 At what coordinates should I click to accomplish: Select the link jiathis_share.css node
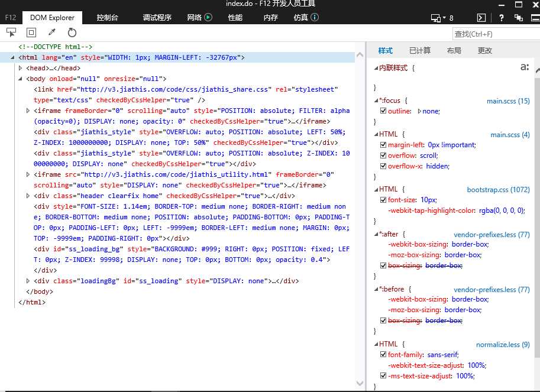pyautogui.click(x=186, y=95)
